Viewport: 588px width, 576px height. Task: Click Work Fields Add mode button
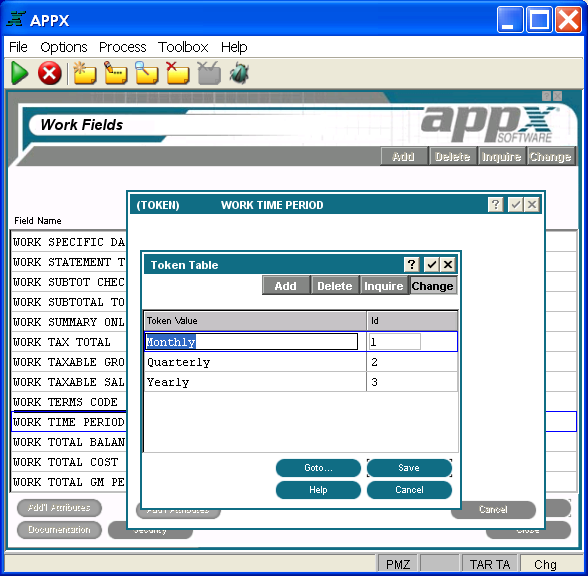404,156
